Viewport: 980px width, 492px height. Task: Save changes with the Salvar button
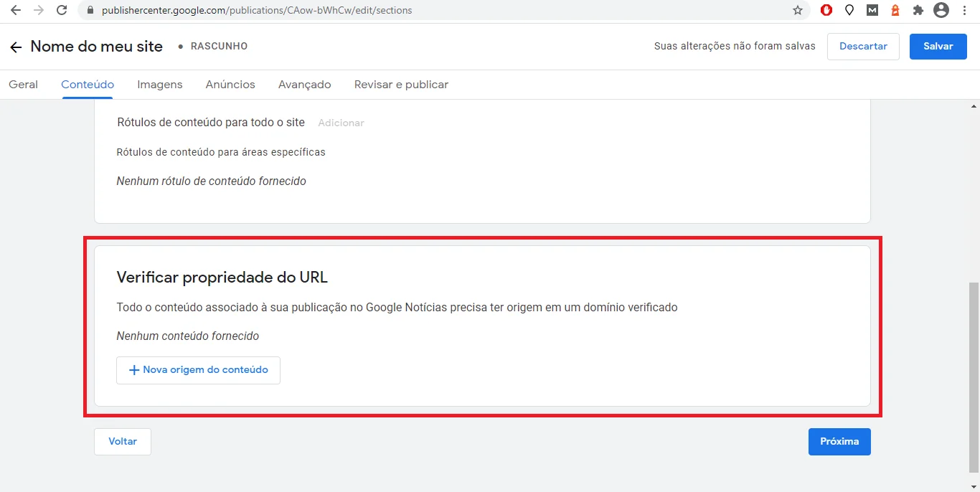(x=938, y=47)
